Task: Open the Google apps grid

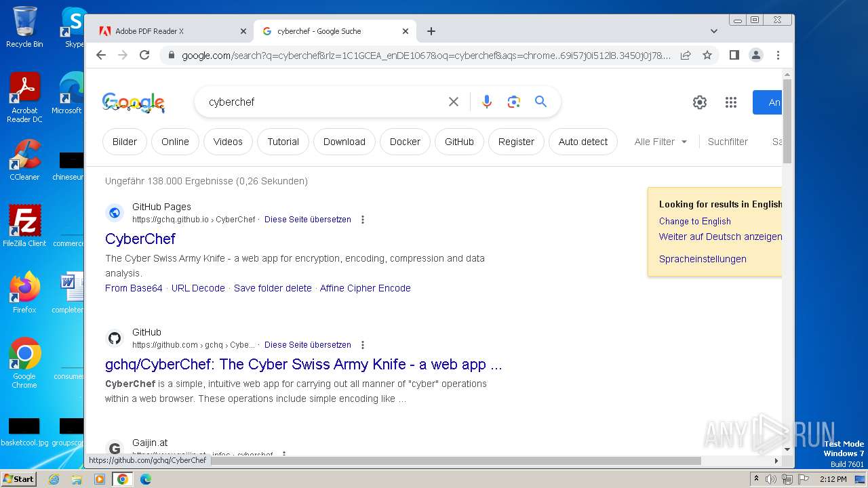Action: click(x=730, y=102)
